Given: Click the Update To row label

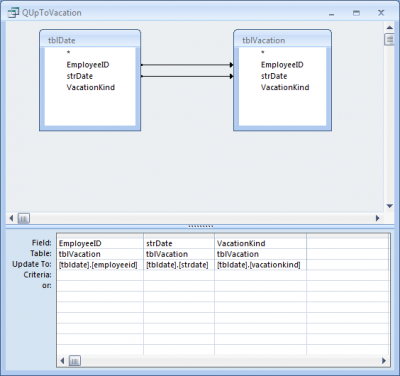Looking at the screenshot, I should (x=32, y=264).
